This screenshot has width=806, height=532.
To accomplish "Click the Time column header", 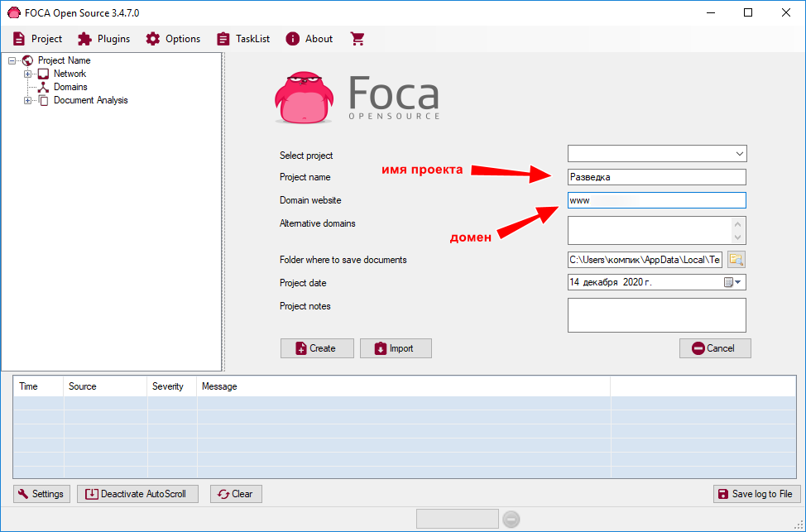I will pyautogui.click(x=39, y=386).
